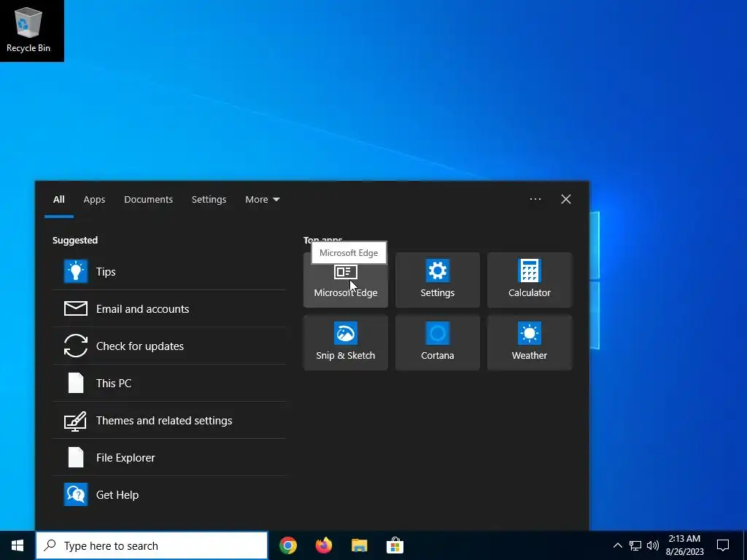Click the Firefox taskbar icon

[323, 545]
